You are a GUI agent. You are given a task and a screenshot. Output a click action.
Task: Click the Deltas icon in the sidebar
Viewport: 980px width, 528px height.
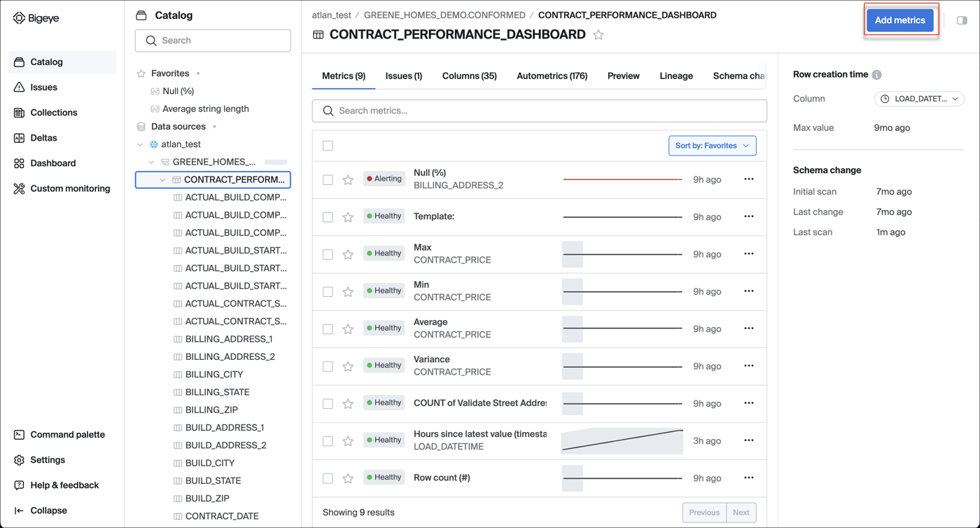tap(19, 138)
